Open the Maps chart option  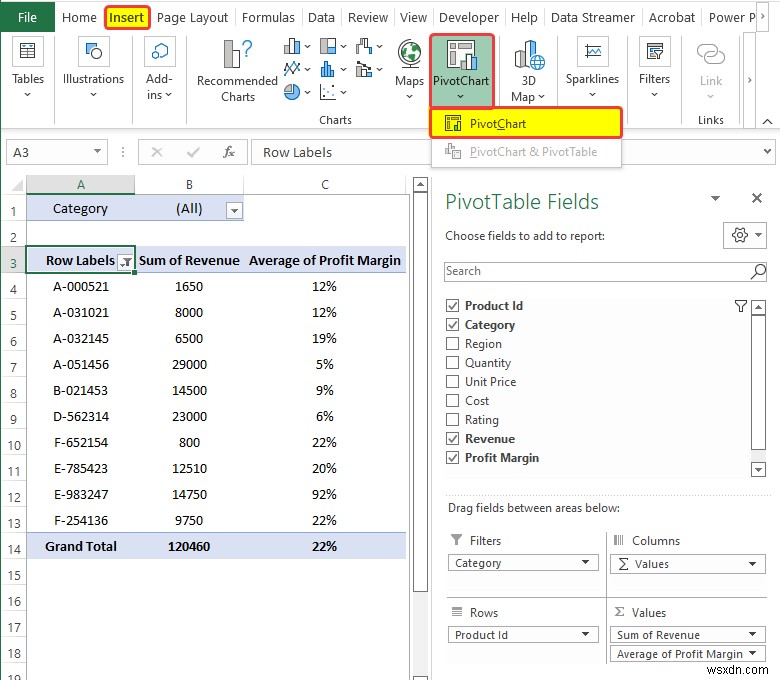409,69
